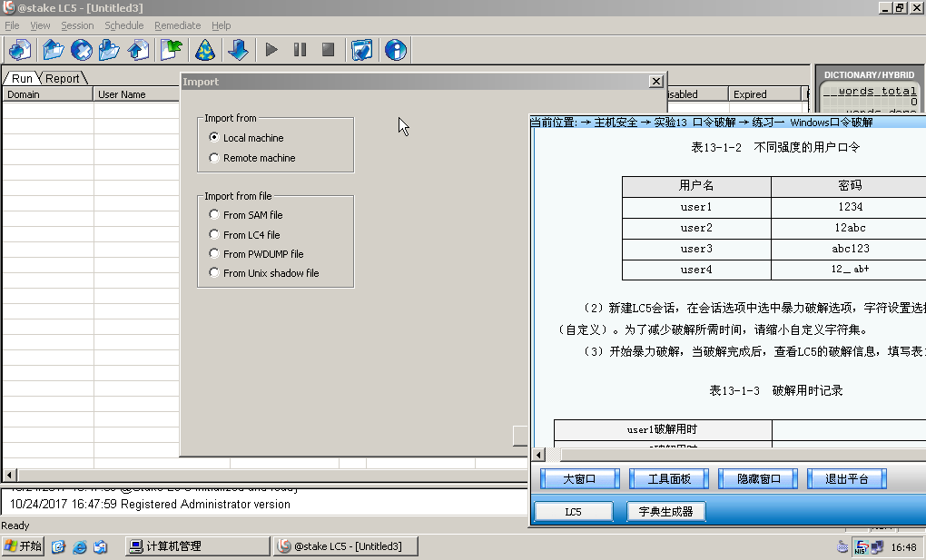Click the save-as document arrow icon
926x560 pixels.
click(138, 50)
